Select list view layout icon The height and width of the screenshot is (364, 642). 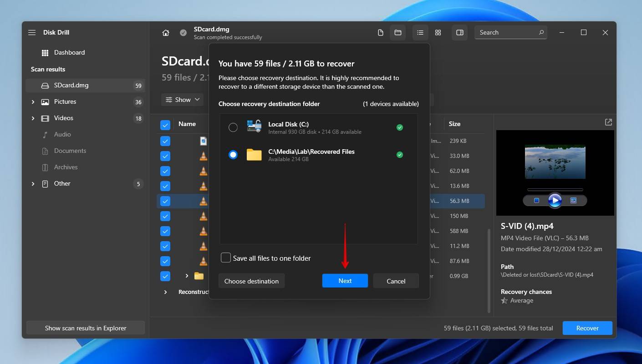[420, 33]
